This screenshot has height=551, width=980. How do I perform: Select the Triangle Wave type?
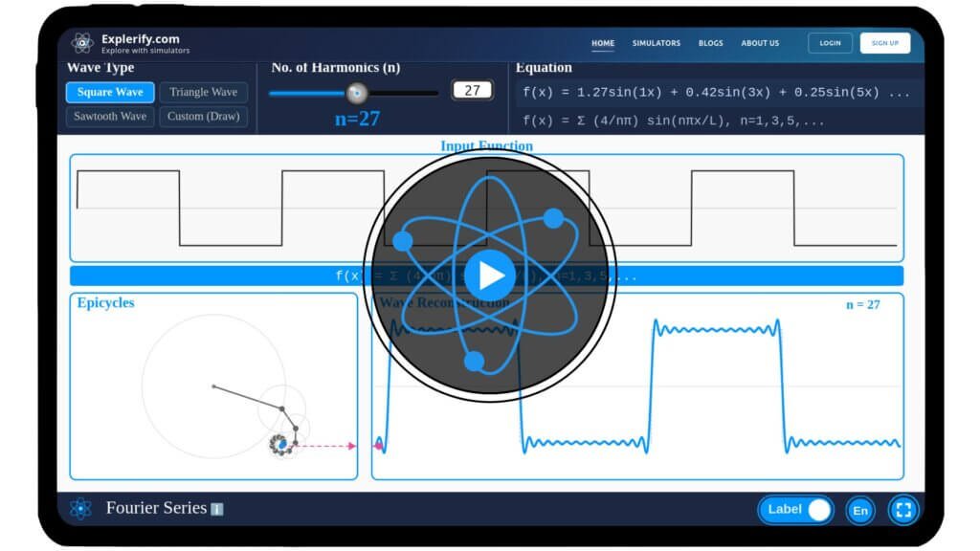point(204,92)
